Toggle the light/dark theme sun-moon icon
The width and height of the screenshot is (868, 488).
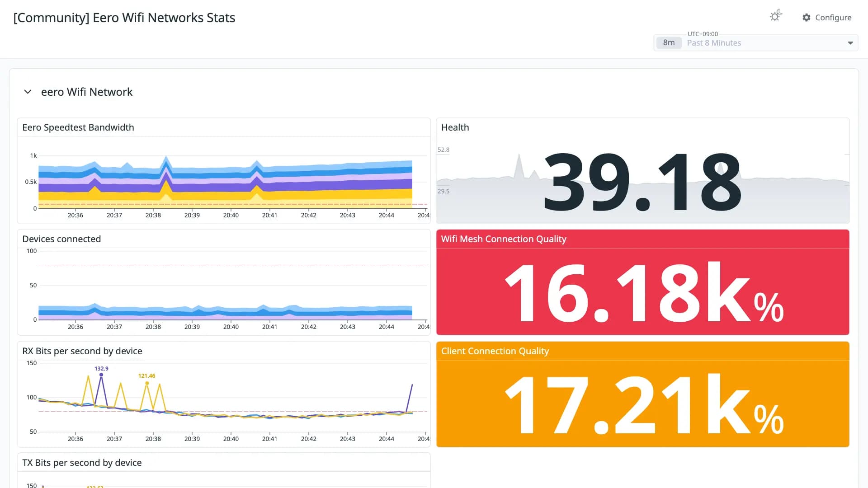tap(776, 16)
